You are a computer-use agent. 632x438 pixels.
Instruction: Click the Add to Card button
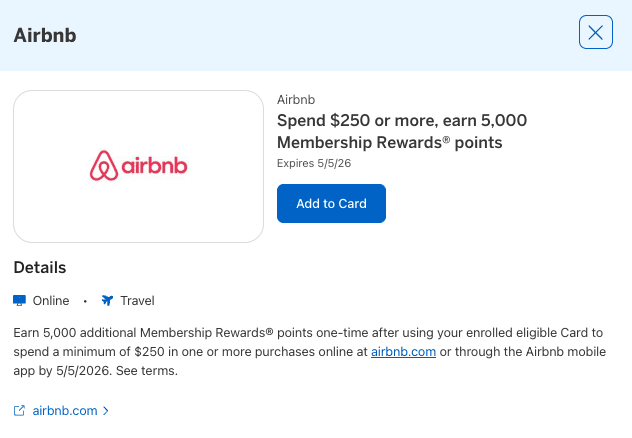pos(331,203)
